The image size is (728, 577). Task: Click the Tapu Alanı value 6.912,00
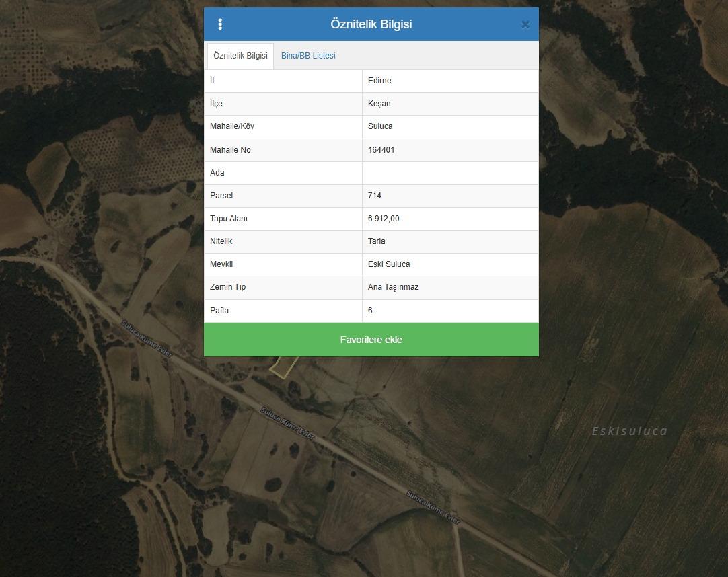coord(384,219)
